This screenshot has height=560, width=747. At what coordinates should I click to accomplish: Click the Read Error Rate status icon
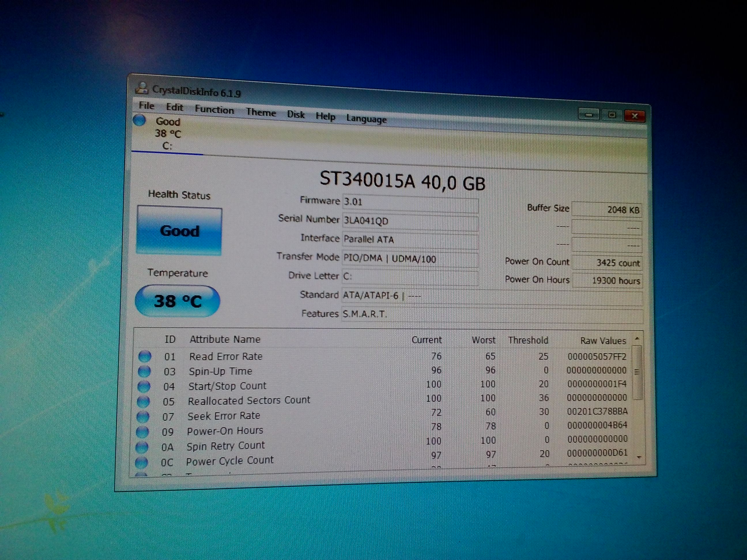tap(145, 356)
